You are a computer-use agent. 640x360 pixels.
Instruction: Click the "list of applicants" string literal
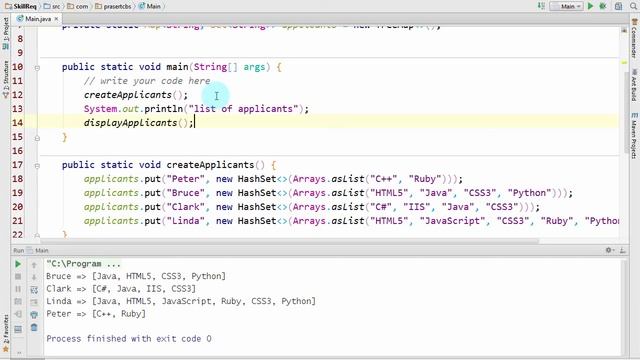243,109
